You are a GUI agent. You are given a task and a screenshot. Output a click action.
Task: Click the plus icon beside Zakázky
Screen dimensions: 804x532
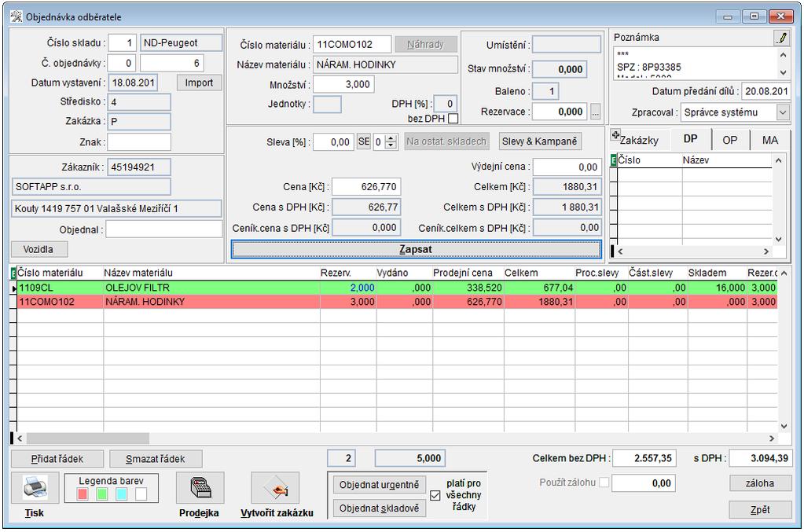615,135
